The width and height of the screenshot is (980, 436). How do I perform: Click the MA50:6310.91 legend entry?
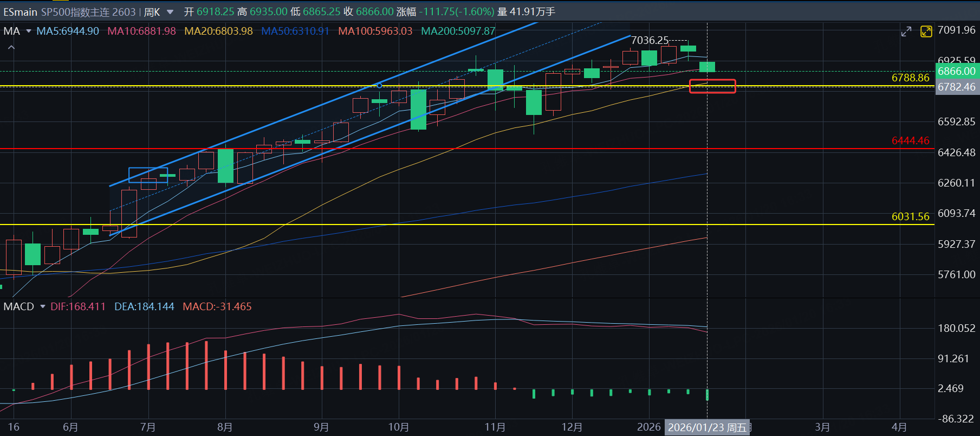(295, 31)
